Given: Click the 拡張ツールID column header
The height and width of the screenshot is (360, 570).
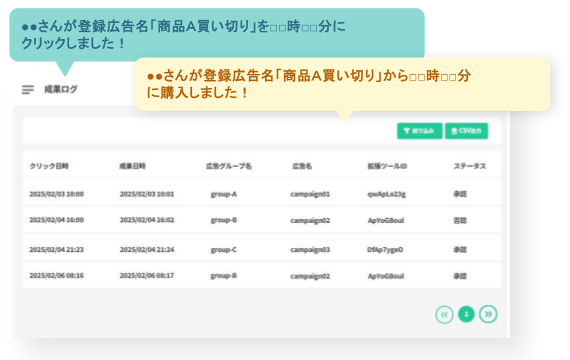Looking at the screenshot, I should [x=387, y=166].
